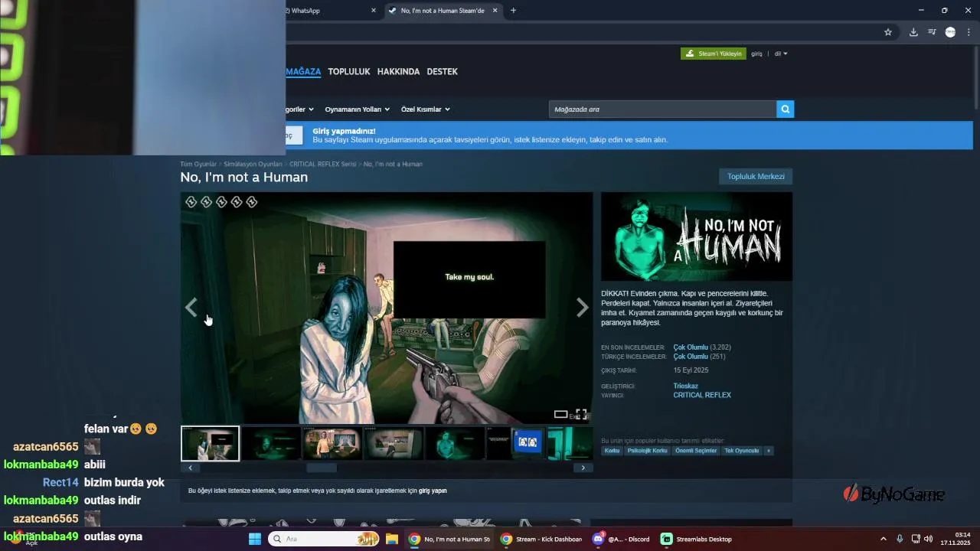The width and height of the screenshot is (980, 551).
Task: Focus the Mağazada ara search field
Action: click(x=662, y=109)
